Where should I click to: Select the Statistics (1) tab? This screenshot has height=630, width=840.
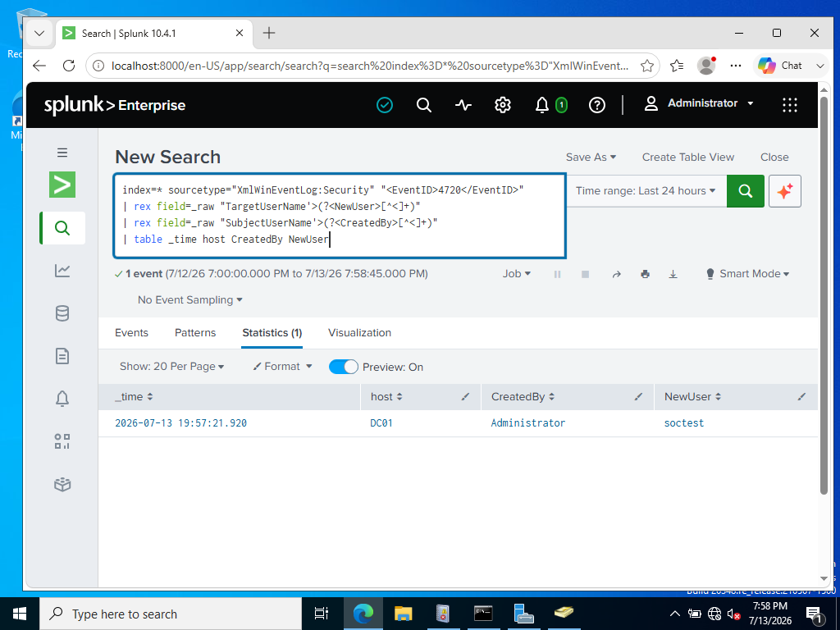pyautogui.click(x=272, y=333)
